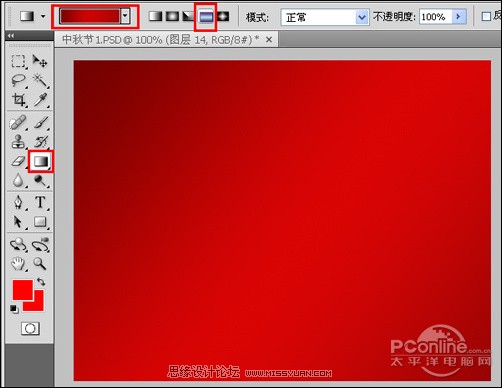Select the Dodge tool

pos(40,181)
